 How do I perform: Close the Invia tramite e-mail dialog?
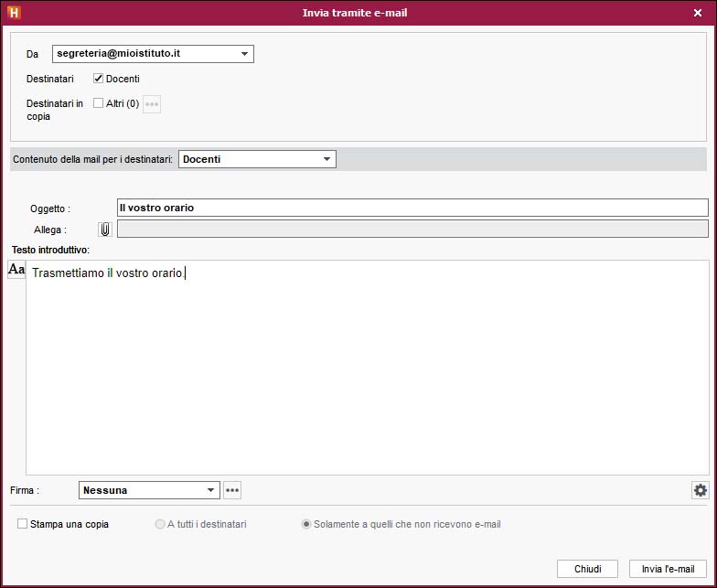point(698,13)
